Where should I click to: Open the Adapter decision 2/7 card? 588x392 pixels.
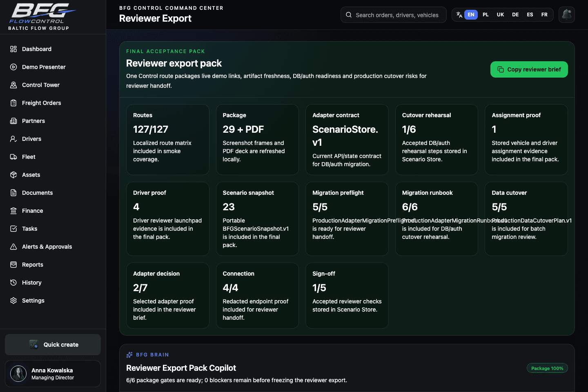168,296
